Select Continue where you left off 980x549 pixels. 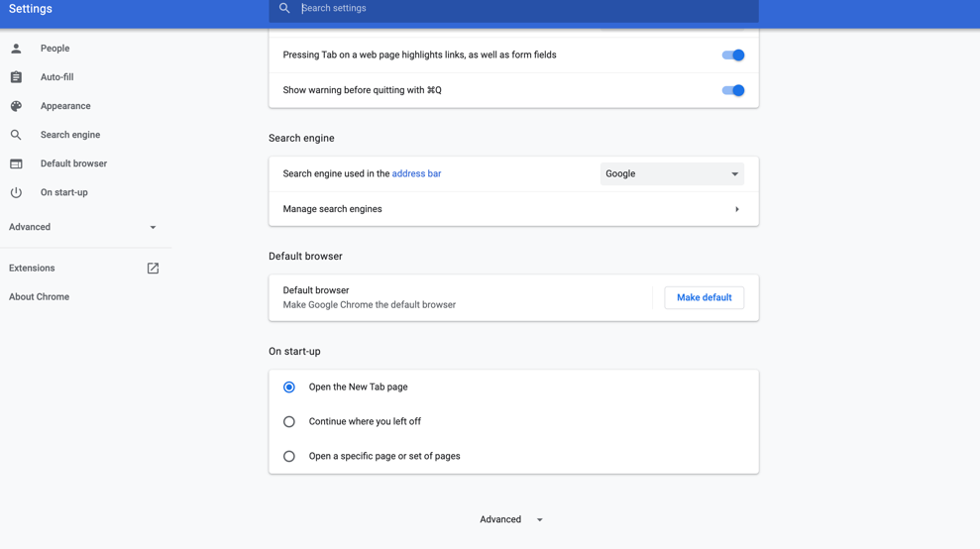point(289,422)
